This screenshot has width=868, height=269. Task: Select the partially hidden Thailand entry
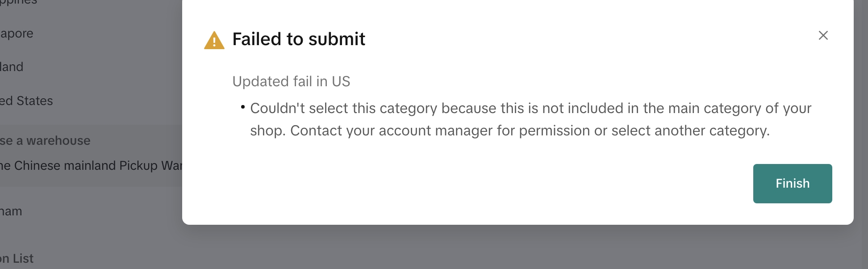(12, 67)
